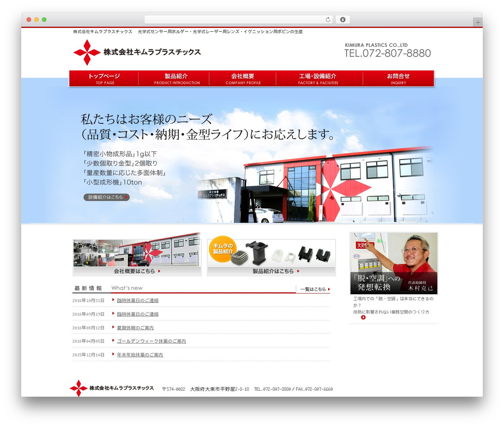This screenshot has width=504, height=427.
Task: Click the 2016年08月12日 date text
Action: point(89,328)
